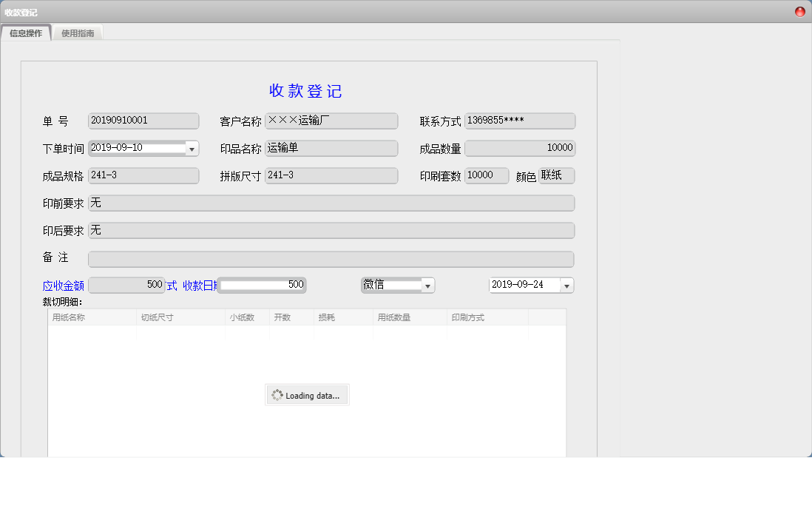Click the 用纸名称 column header
Viewport: 812px width, 523px height.
click(92, 317)
